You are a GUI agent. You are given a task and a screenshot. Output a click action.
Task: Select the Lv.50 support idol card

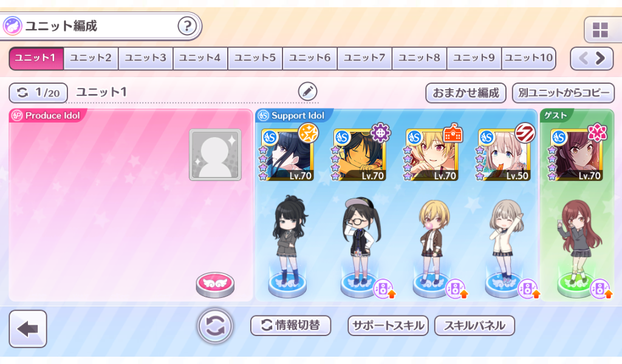point(504,155)
